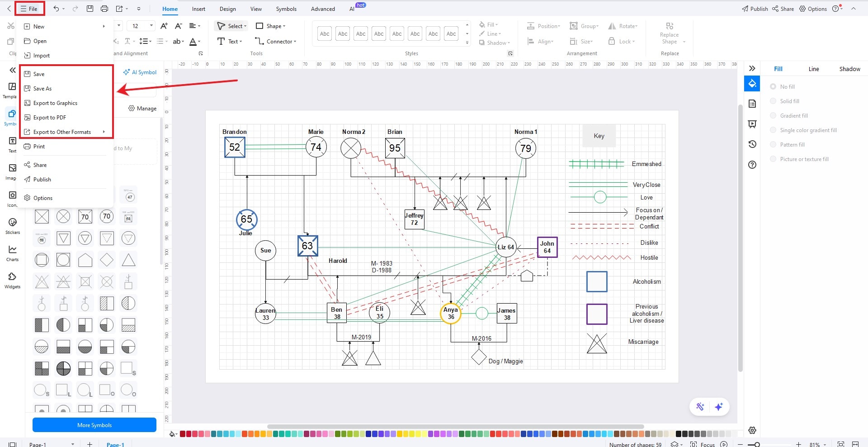Screen dimensions: 868x447
Task: Switch to the Insert ribbon tab
Action: (x=198, y=9)
